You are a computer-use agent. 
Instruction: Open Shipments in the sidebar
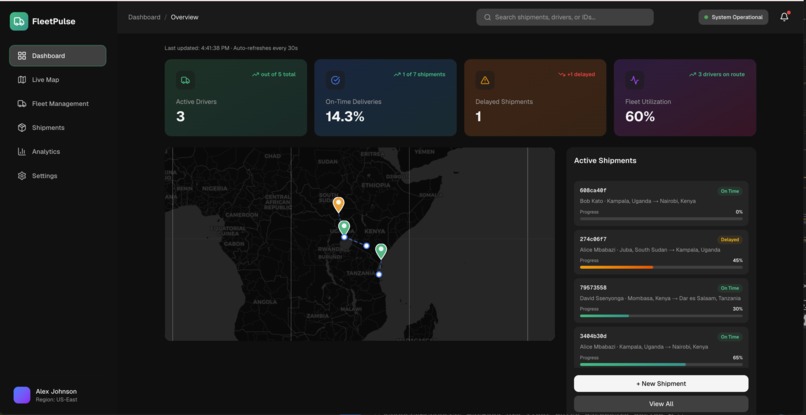[x=58, y=128]
